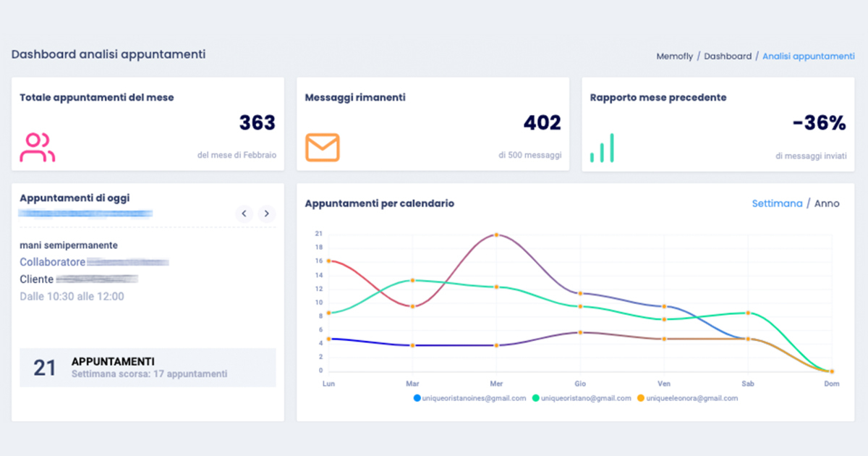Click the peak data point on Mer

tap(496, 235)
